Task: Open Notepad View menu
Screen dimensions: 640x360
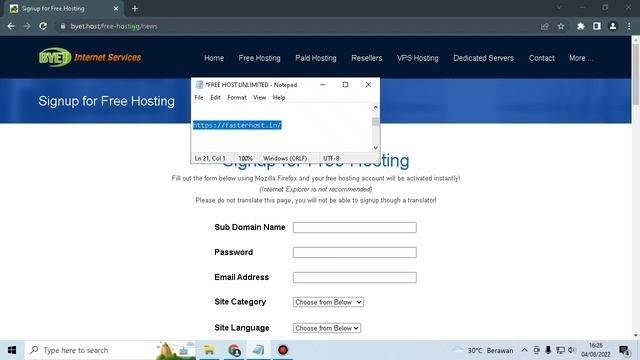Action: coord(259,98)
